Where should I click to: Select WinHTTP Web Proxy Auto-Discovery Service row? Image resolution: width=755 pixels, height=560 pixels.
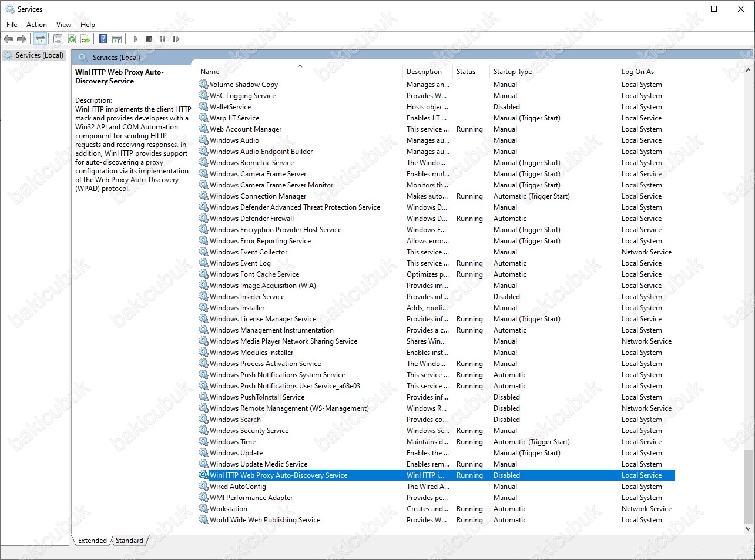coord(437,475)
